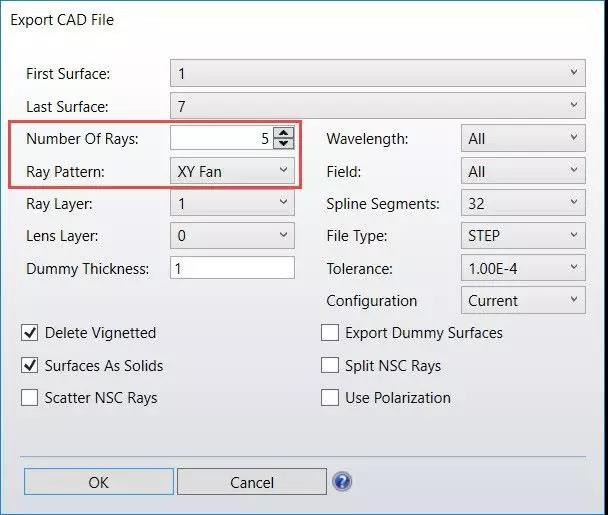Screen dimensions: 608x515
Task: Click the Export CAD File title
Action: pos(62,20)
